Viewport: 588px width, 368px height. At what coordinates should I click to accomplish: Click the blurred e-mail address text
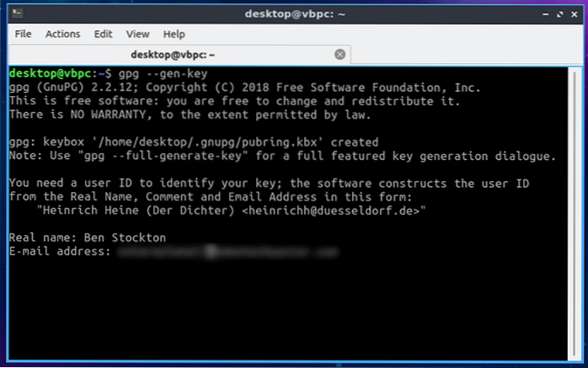[x=227, y=251]
